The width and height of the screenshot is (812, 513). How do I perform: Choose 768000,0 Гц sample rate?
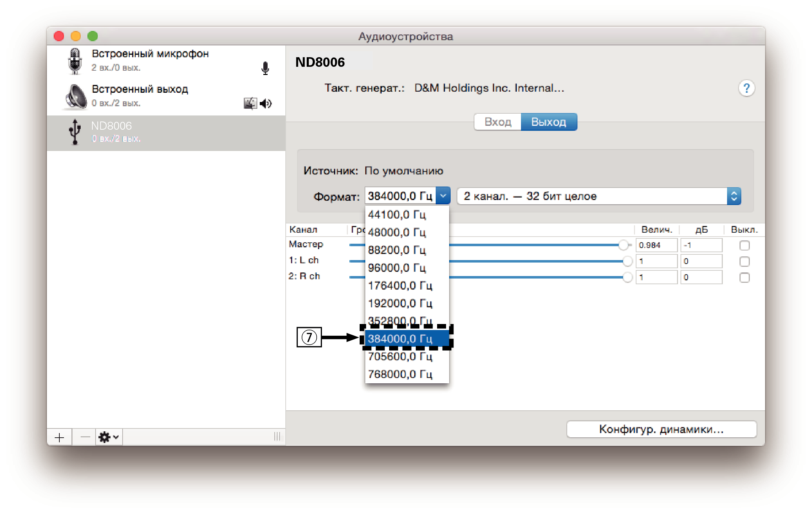407,374
